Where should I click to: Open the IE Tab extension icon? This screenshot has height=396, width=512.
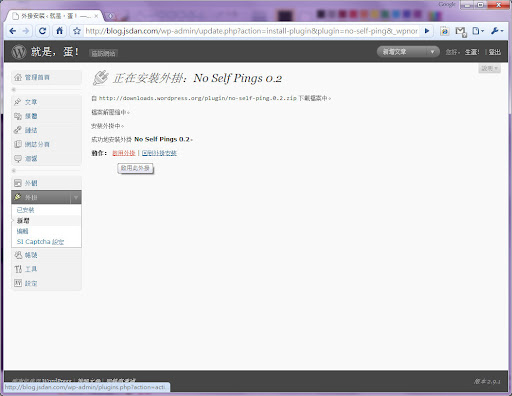click(x=444, y=31)
